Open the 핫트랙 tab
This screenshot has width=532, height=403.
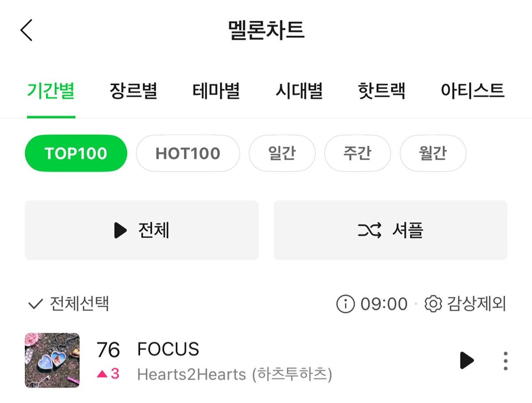(381, 91)
